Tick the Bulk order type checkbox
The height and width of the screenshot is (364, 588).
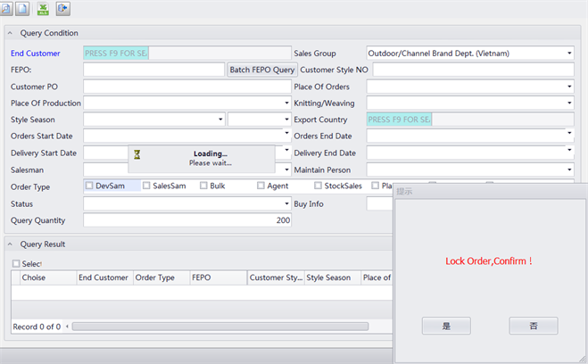[x=203, y=186]
